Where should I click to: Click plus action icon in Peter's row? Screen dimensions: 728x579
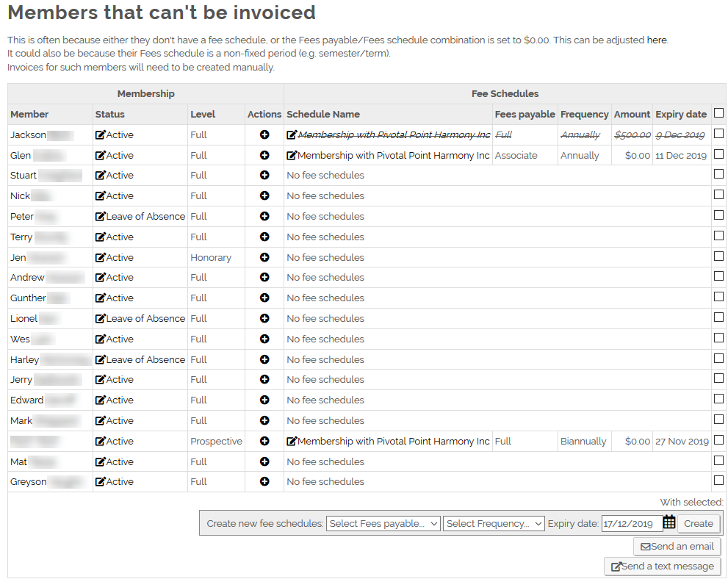point(264,216)
